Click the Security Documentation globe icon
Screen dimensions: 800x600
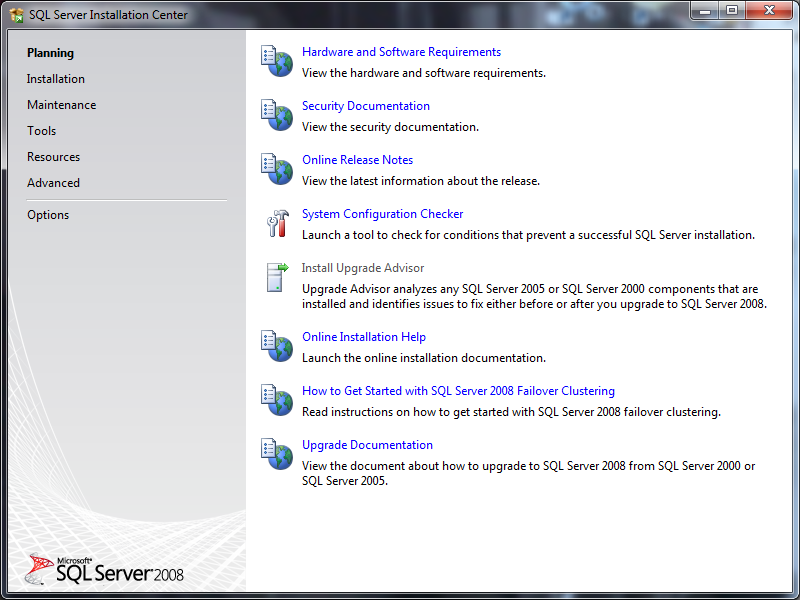point(277,115)
